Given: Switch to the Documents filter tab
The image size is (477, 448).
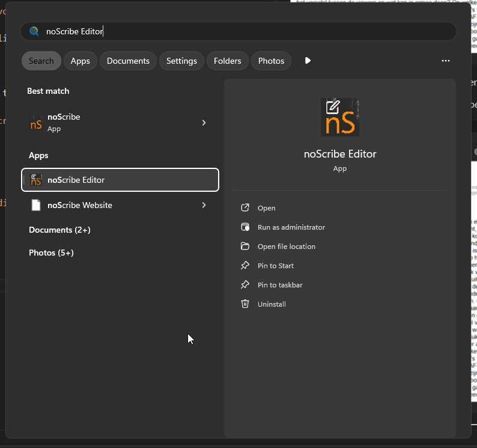Looking at the screenshot, I should 128,61.
